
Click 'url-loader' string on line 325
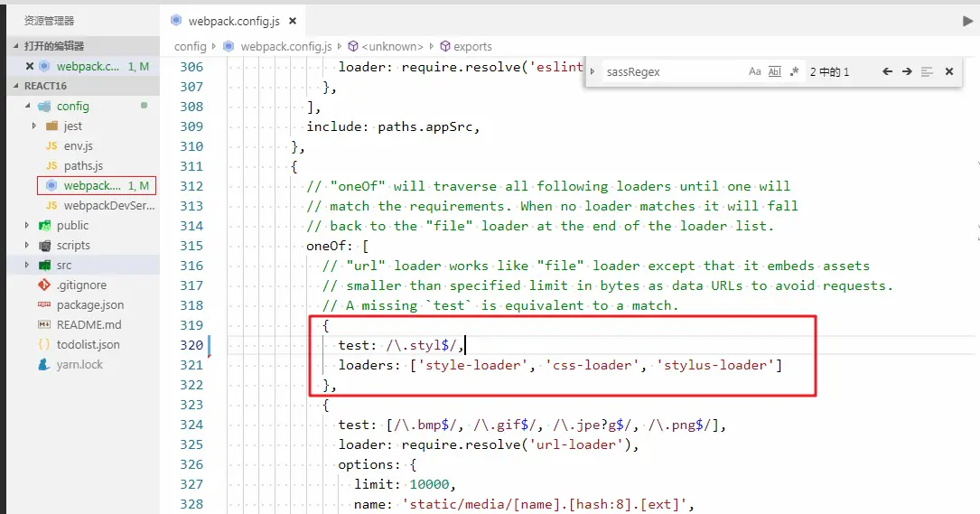click(x=576, y=444)
